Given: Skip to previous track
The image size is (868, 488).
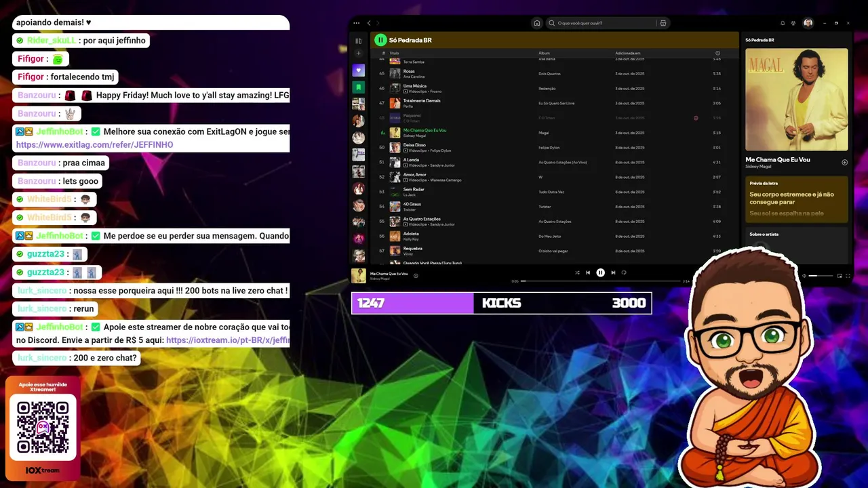Looking at the screenshot, I should click(588, 272).
